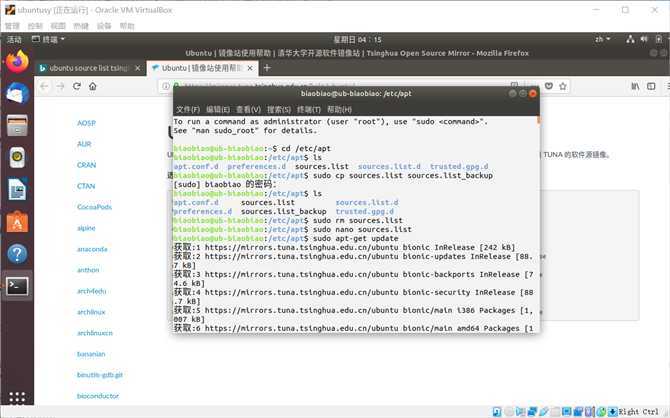Open the archlinuxcn mirror link

[95, 333]
